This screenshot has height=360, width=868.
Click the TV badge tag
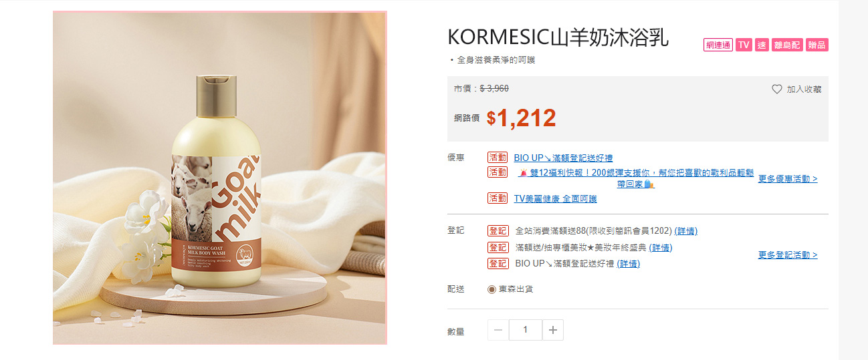pyautogui.click(x=744, y=45)
